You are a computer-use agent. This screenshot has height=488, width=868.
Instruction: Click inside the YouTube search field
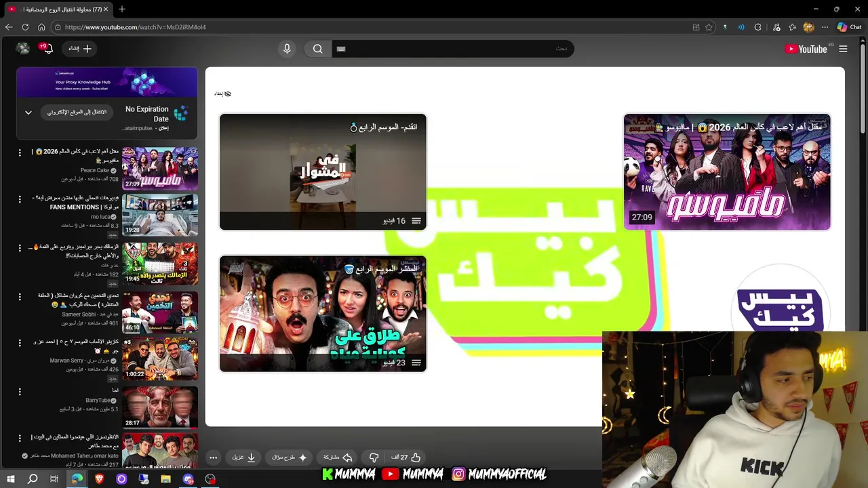tap(452, 49)
